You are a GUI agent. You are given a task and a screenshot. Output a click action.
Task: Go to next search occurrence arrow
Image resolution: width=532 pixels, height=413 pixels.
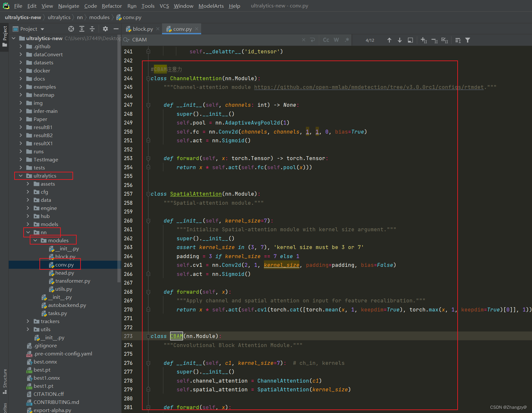(x=400, y=40)
